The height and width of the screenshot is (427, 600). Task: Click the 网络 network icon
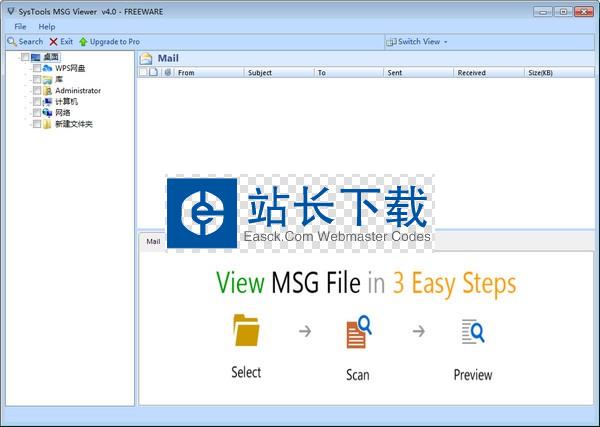click(x=47, y=112)
